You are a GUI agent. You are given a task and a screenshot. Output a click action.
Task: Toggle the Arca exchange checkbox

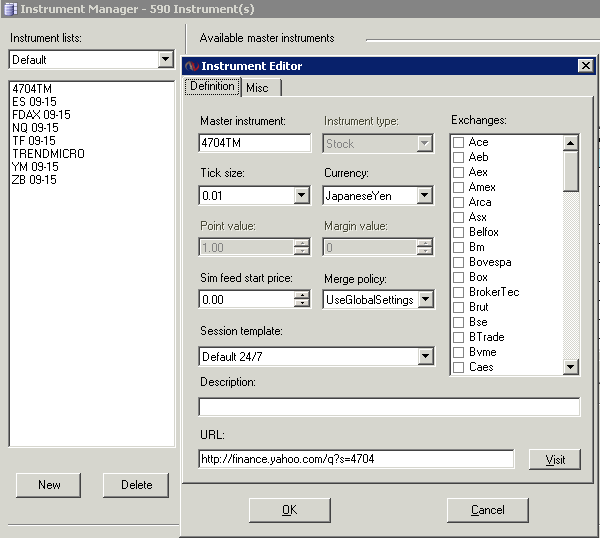pyautogui.click(x=458, y=202)
